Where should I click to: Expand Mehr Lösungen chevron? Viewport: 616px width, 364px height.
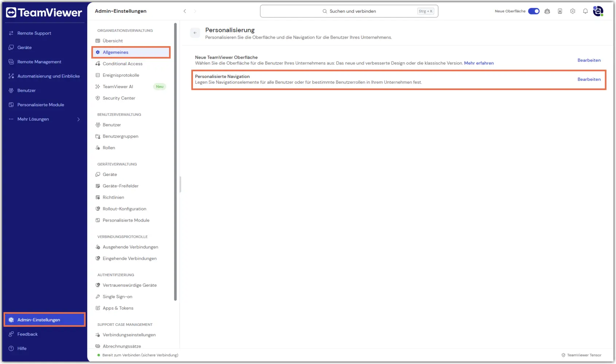78,119
